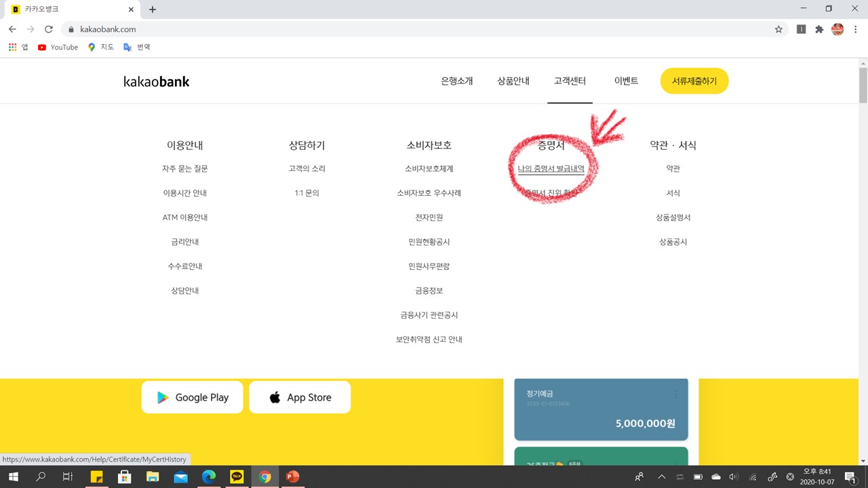Open the 지도 maps bookmark
The image size is (868, 488).
[101, 47]
